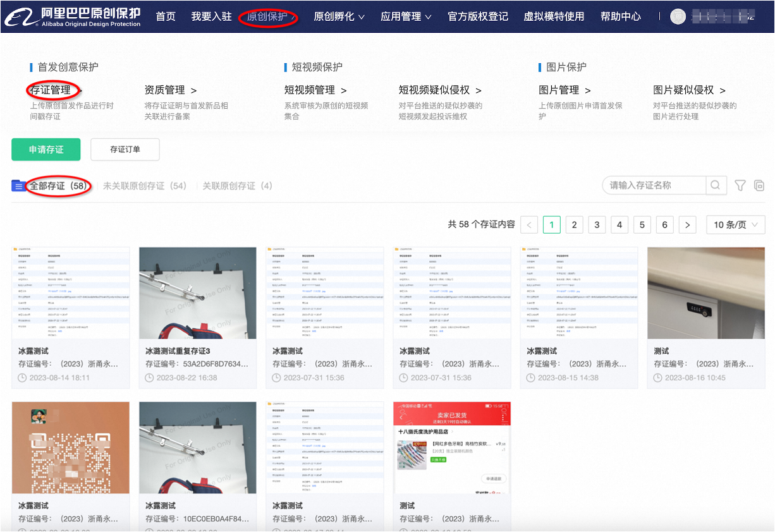Open 资质管理 section
Viewport: 775px width, 532px height.
tap(171, 90)
